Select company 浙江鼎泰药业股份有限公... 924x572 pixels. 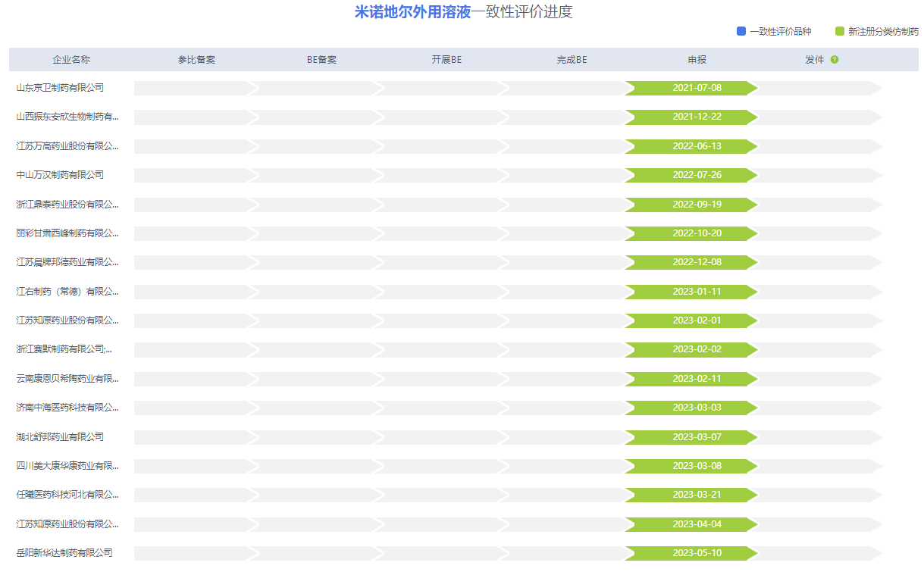pyautogui.click(x=67, y=205)
